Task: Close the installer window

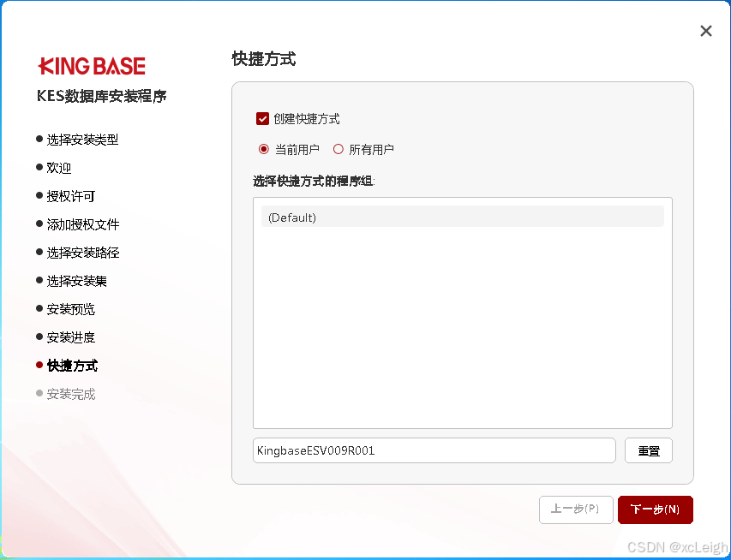Action: 705,31
